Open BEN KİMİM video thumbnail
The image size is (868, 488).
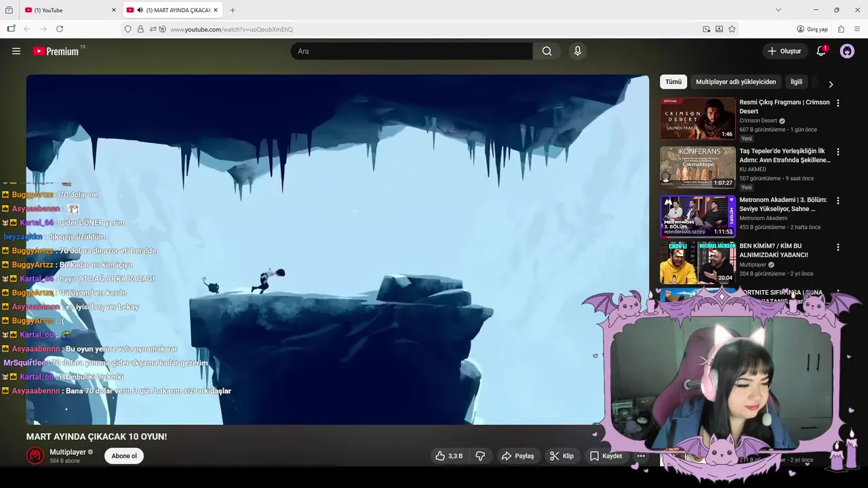point(698,262)
